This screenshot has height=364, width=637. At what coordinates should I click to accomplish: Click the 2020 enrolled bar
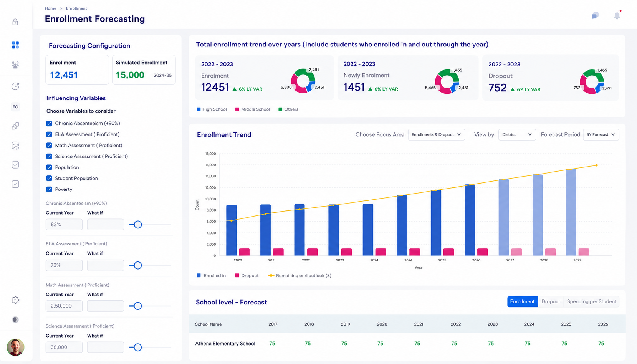coord(232,230)
